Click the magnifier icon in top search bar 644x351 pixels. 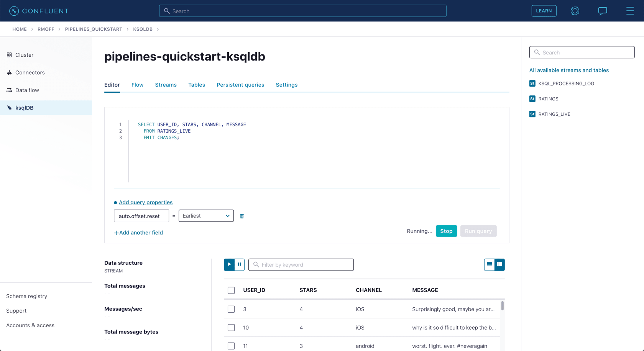pyautogui.click(x=167, y=11)
